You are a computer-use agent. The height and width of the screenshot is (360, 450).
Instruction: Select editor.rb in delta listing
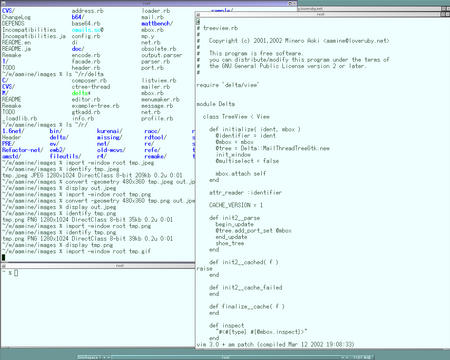click(86, 100)
